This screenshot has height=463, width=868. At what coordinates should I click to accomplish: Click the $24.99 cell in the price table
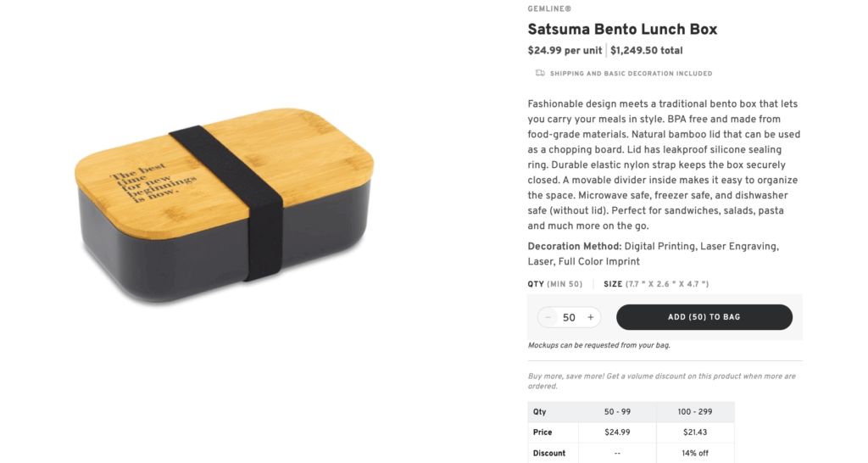pyautogui.click(x=617, y=432)
